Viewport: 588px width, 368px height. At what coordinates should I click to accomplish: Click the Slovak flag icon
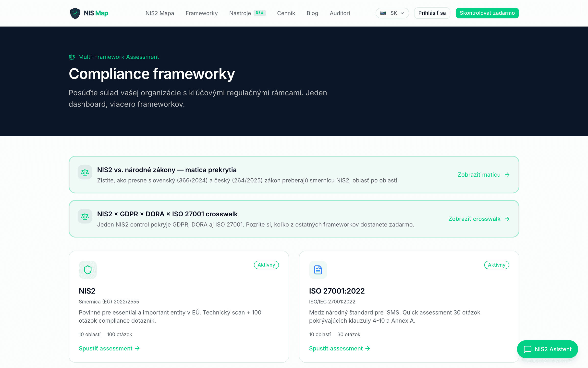383,13
